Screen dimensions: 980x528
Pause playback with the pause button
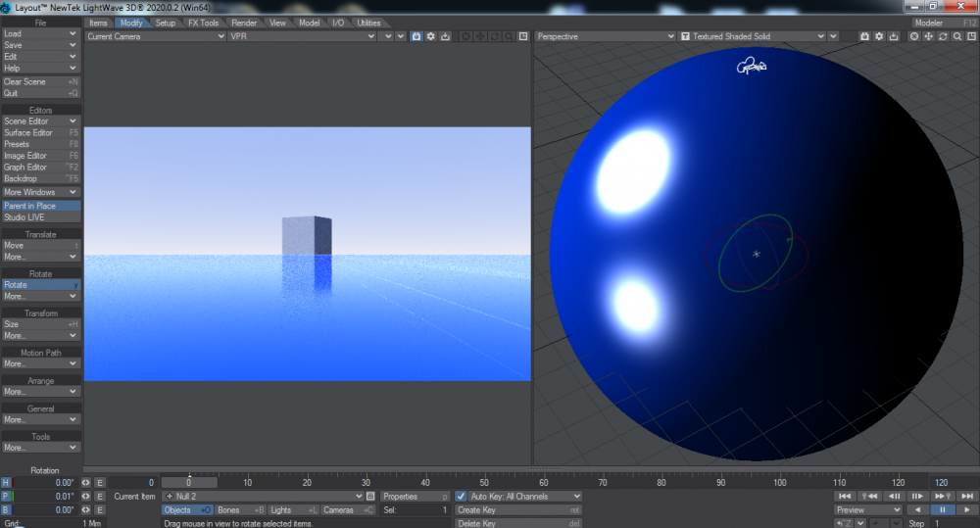tap(943, 510)
